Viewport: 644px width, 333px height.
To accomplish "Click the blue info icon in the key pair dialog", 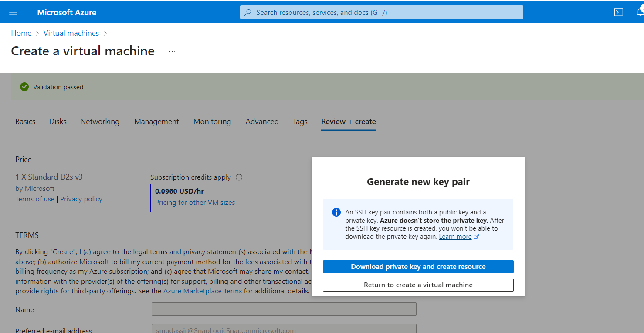I will click(x=336, y=212).
